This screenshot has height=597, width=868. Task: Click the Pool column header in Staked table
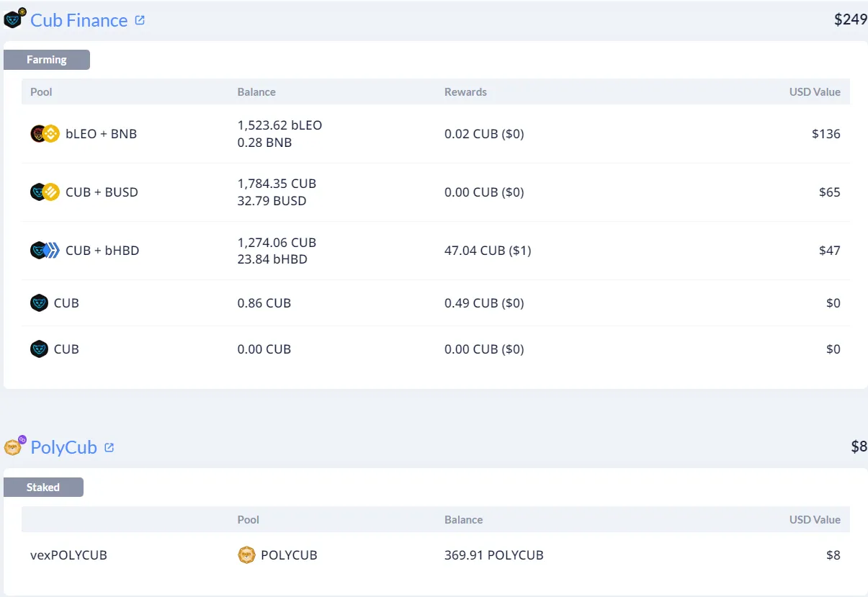pyautogui.click(x=249, y=519)
